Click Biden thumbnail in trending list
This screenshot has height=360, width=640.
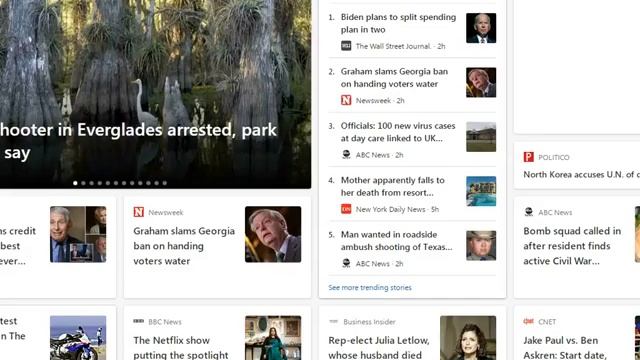(481, 28)
